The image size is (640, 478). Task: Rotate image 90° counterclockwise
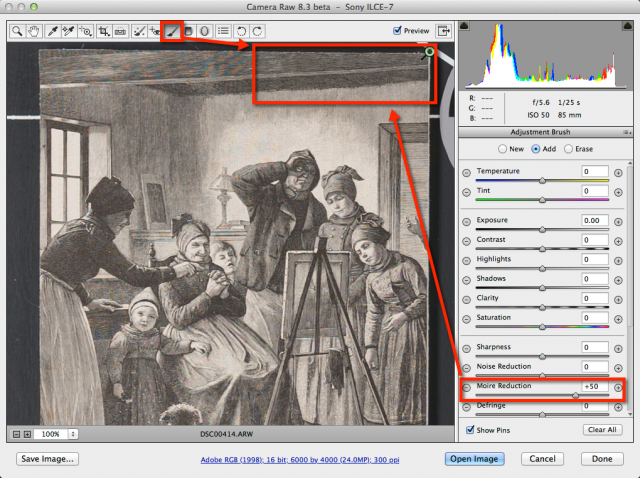pos(241,31)
